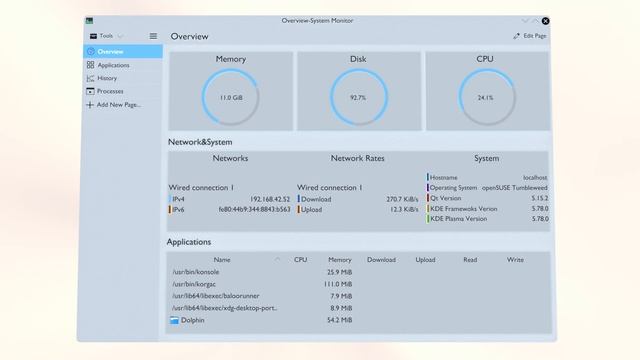Screen dimensions: 640x360
Task: Click the Hostname localhost entry
Action: click(x=488, y=178)
